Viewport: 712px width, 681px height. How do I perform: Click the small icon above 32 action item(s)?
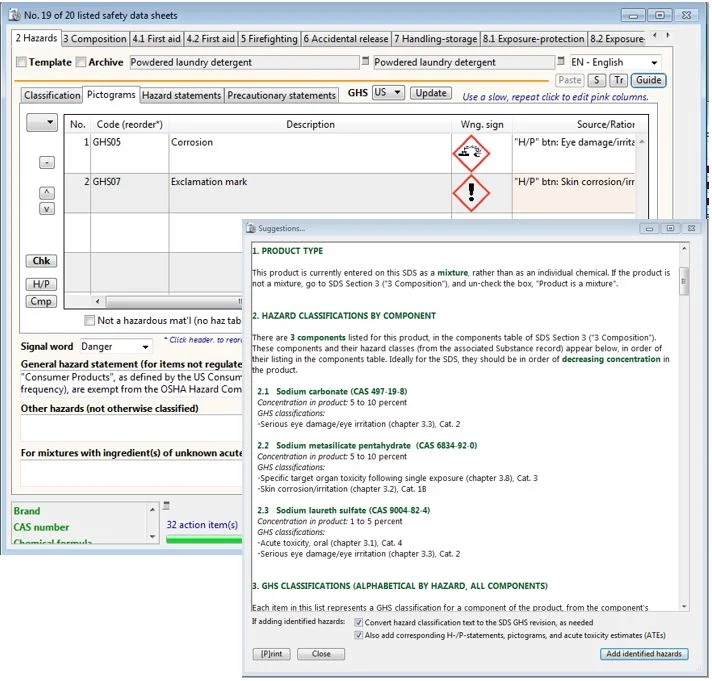coord(167,505)
